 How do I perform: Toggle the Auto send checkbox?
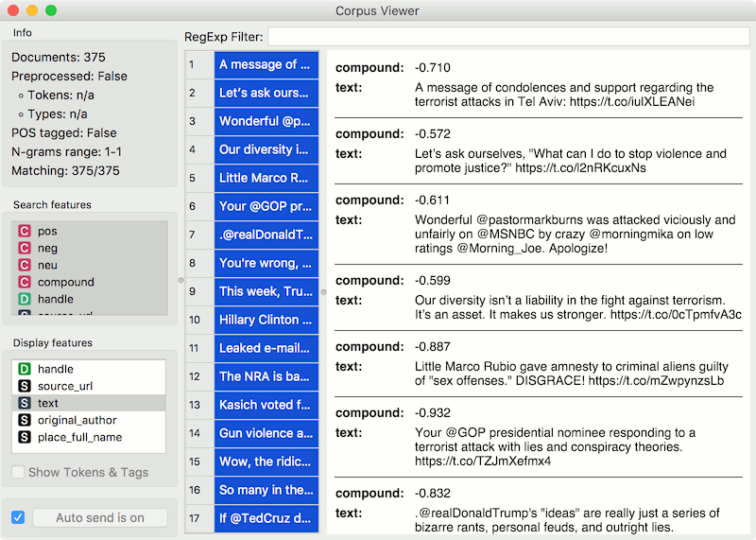click(x=18, y=517)
